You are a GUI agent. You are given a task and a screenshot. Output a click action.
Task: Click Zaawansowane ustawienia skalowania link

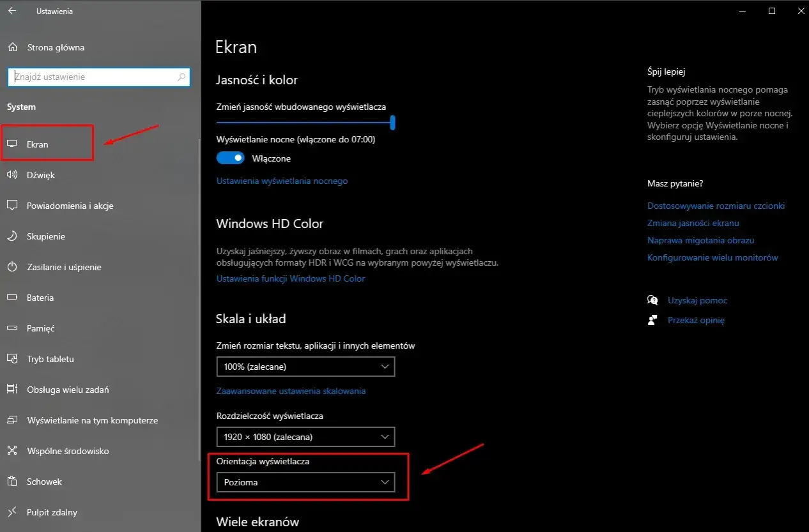(x=291, y=391)
